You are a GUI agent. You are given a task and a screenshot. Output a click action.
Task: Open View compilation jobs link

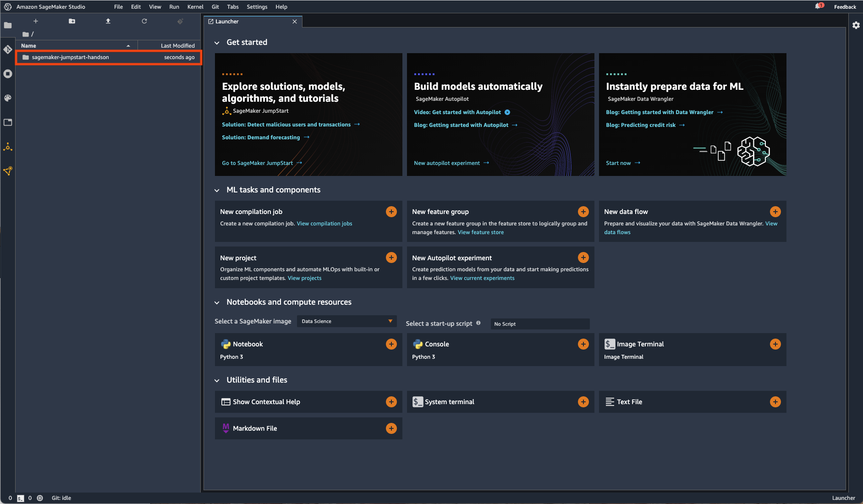pos(324,224)
